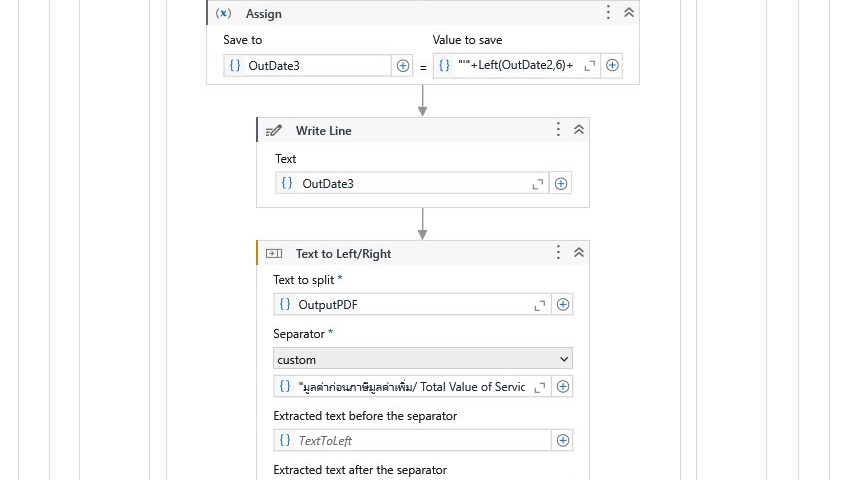Image resolution: width=854 pixels, height=480 pixels.
Task: Open the Write Line options menu
Action: pos(558,130)
